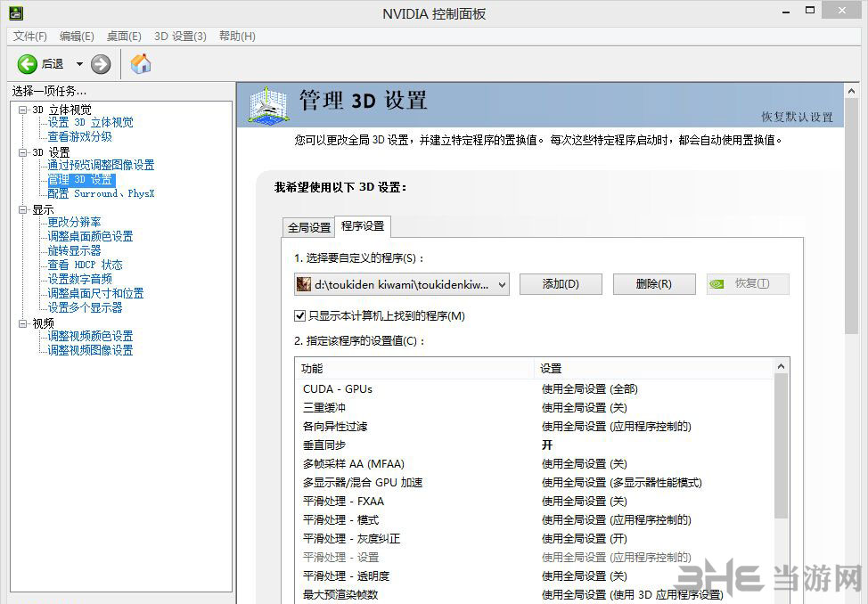Click the grey Forward arrow icon
Screen dimensions: 868x604
pos(101,64)
